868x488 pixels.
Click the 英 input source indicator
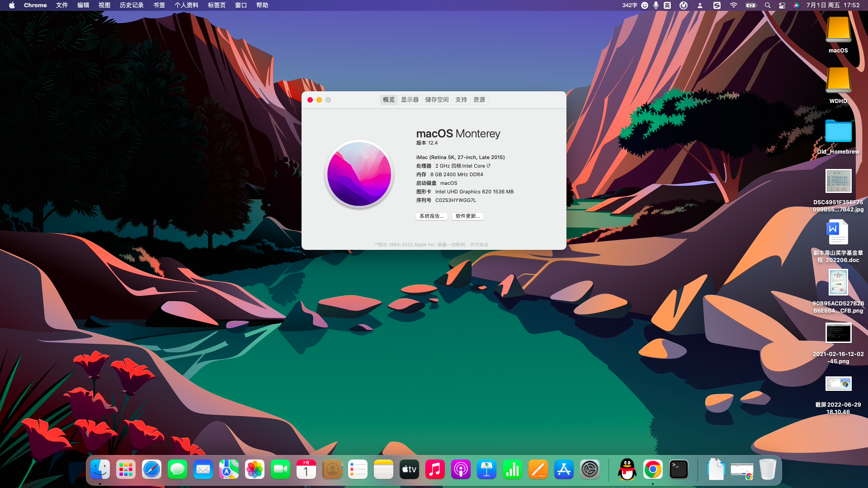pos(667,5)
